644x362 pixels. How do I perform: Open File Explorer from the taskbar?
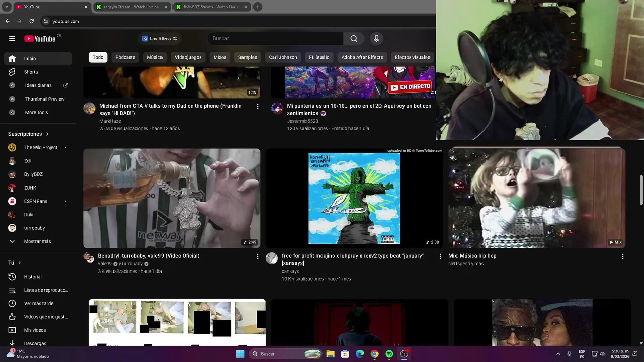[330, 354]
